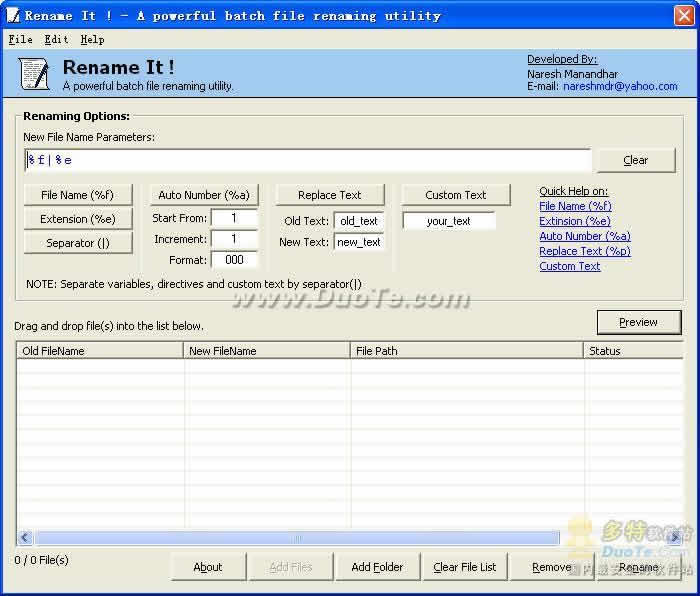Click the Clear button

636,160
